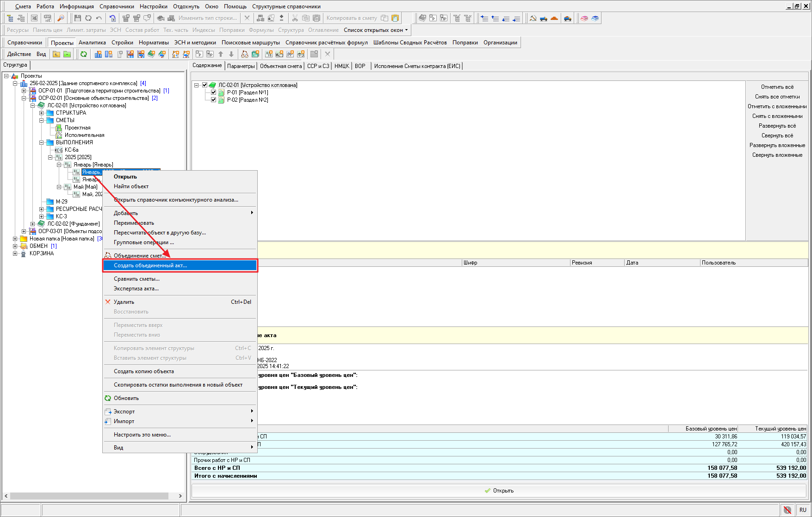Screen dimensions: 812x517
Task: Switch to the Объектная смета tab
Action: (x=280, y=66)
